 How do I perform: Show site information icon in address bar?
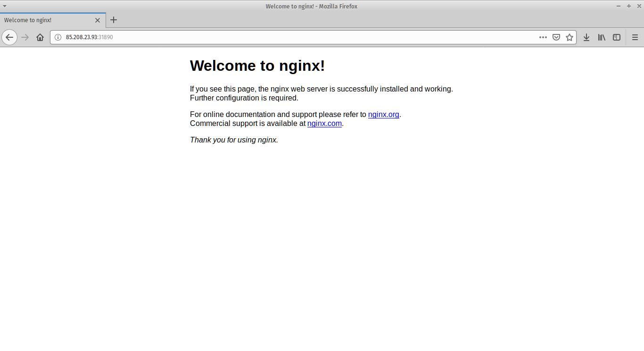(58, 37)
